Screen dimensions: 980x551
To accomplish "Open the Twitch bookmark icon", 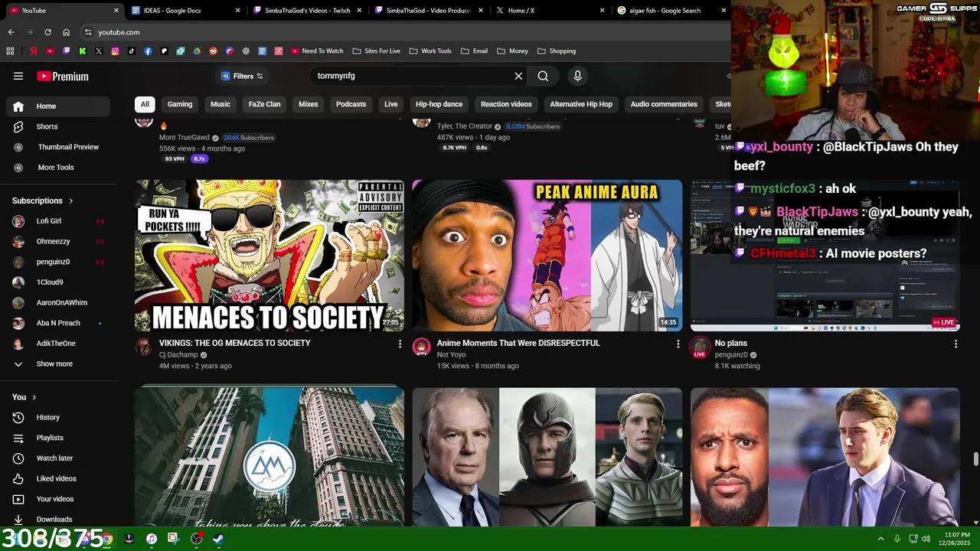I will [x=66, y=51].
